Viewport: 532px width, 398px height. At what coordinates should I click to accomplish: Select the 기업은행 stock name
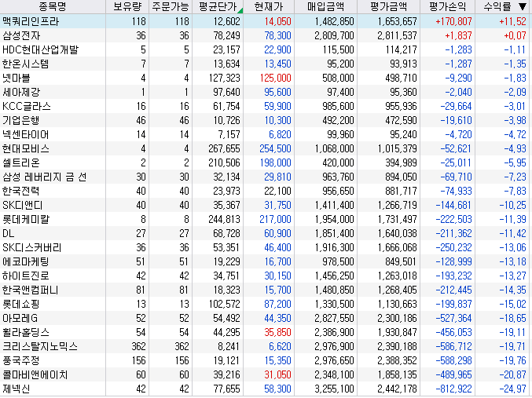click(x=20, y=120)
